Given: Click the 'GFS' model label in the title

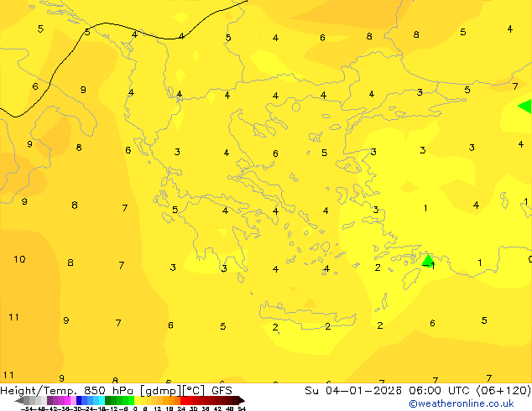Looking at the screenshot, I should click(222, 391).
